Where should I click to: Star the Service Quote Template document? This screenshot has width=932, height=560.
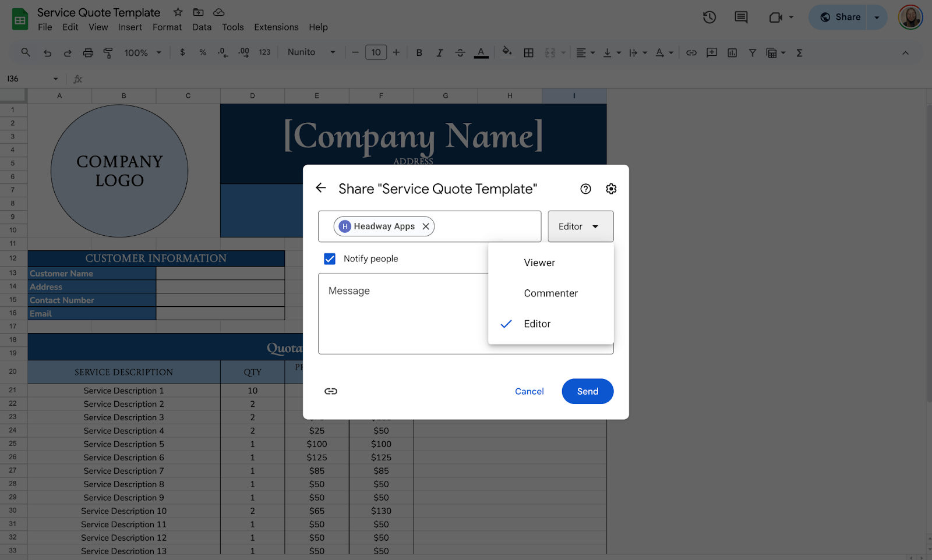pos(178,12)
